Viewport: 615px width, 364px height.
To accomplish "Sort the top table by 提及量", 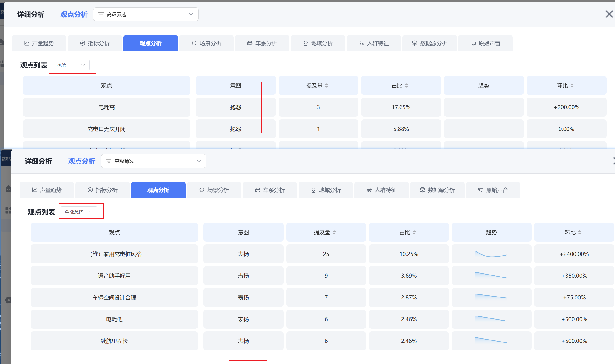I will (326, 86).
